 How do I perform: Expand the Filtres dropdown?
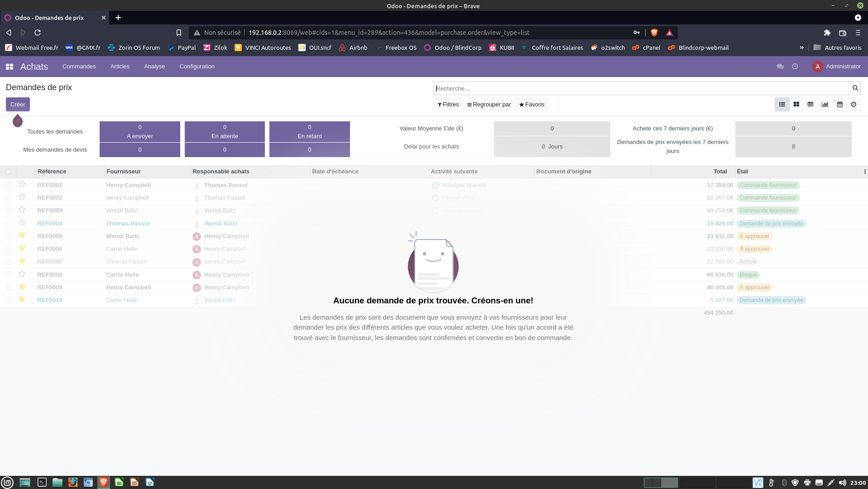(448, 105)
